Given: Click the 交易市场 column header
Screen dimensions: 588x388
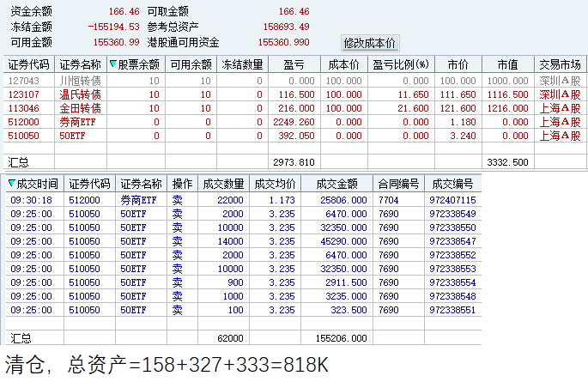Looking at the screenshot, I should pos(560,64).
